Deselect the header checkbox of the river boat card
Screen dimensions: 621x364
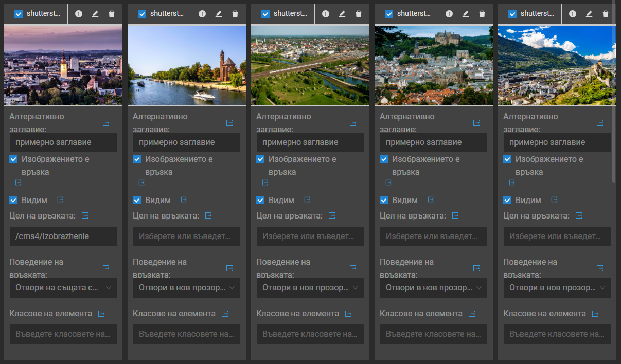142,14
